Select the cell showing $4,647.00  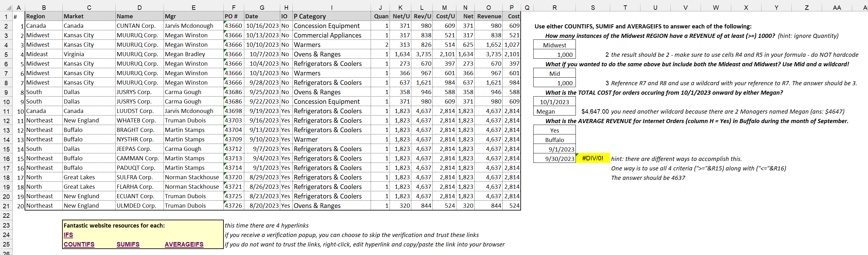coord(594,111)
